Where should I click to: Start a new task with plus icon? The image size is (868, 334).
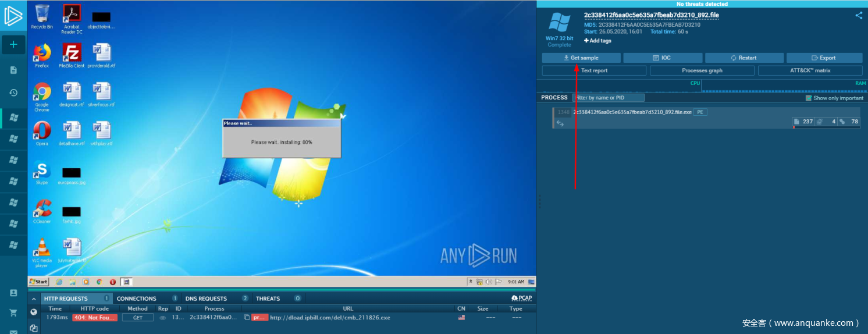(13, 45)
